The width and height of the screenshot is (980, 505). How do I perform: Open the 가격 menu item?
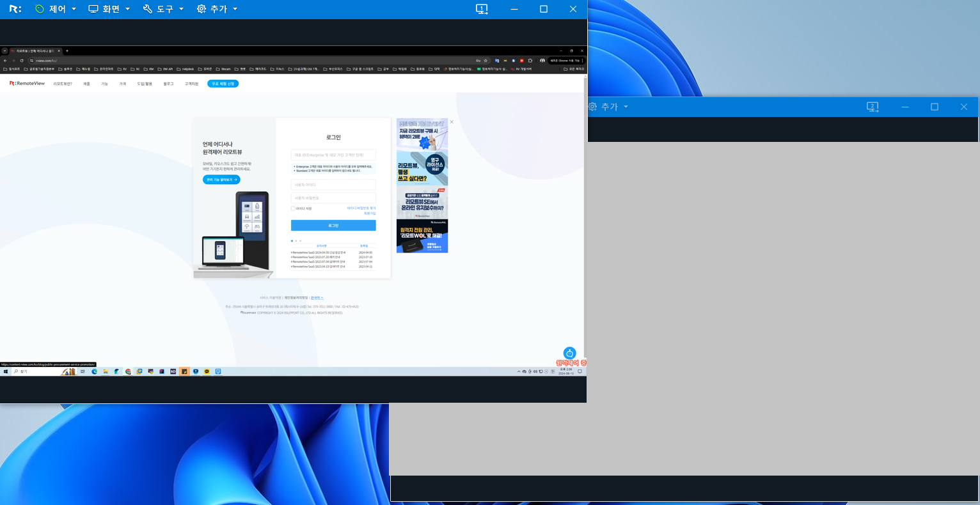tap(123, 84)
